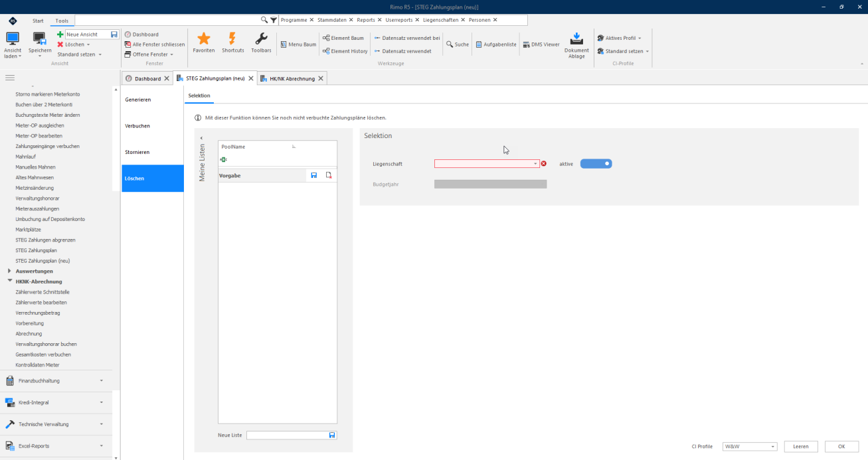The width and height of the screenshot is (868, 460).
Task: Click the filter funnel icon in the search bar
Action: pos(274,20)
